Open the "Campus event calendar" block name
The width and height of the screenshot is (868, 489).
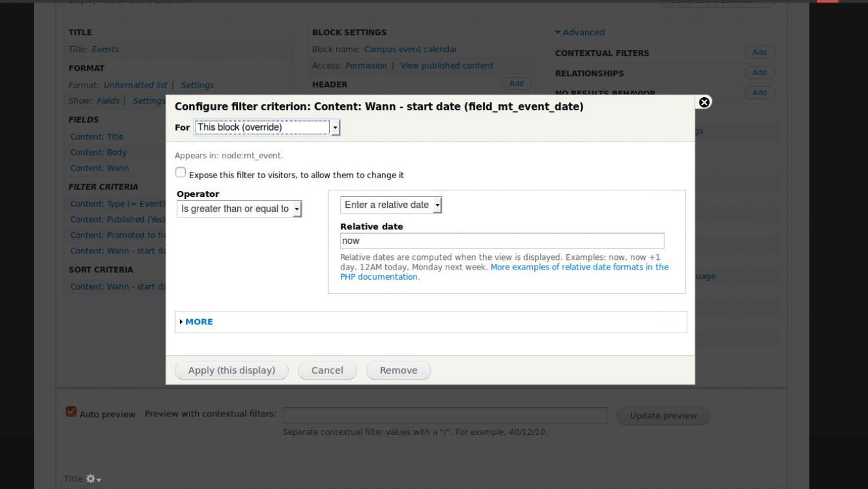[410, 49]
